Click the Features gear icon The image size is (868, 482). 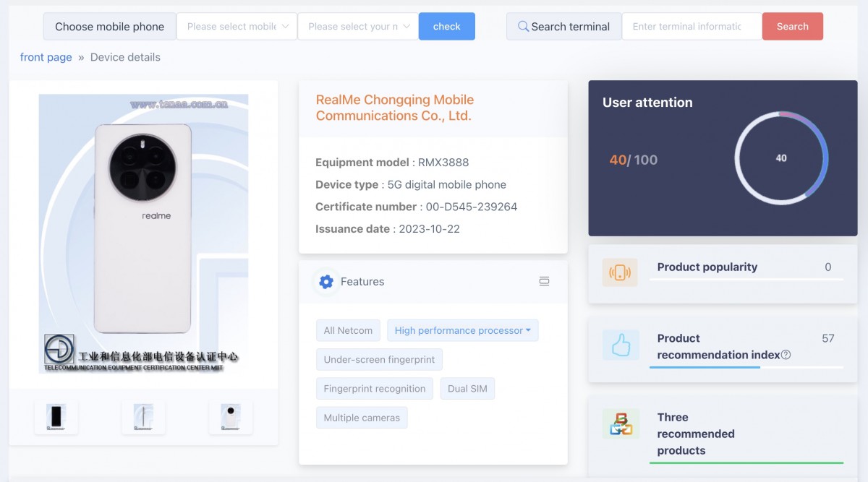click(x=326, y=282)
